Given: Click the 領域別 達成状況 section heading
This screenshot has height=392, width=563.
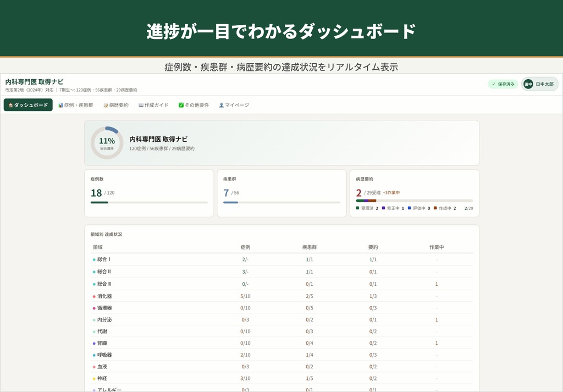Looking at the screenshot, I should (x=106, y=234).
